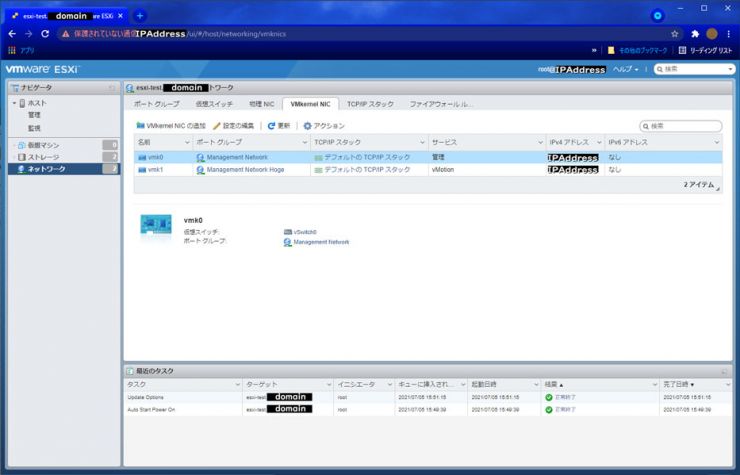Viewport: 740px width, 475px height.
Task: Open the Chrome three-dot menu
Action: pos(729,34)
